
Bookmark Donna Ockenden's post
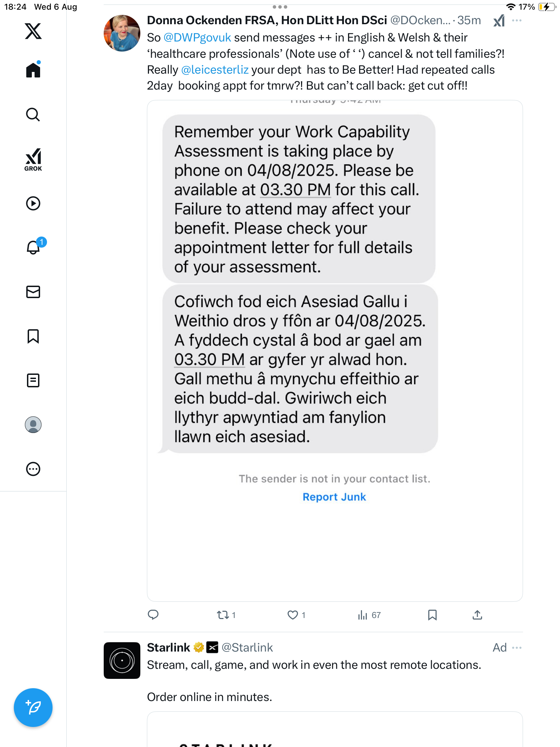(x=432, y=615)
